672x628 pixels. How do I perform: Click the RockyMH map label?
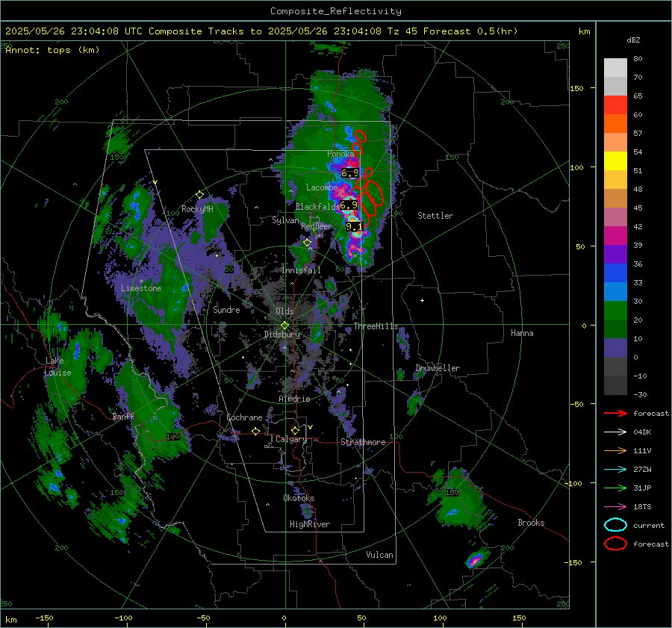click(197, 209)
